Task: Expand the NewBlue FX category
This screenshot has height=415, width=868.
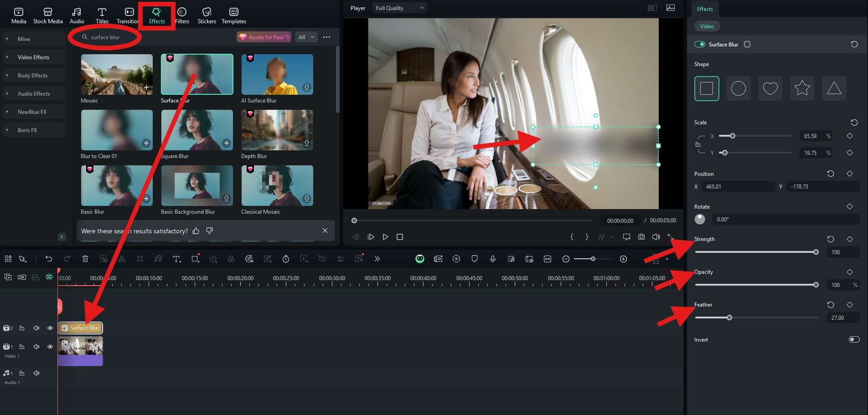Action: coord(34,112)
